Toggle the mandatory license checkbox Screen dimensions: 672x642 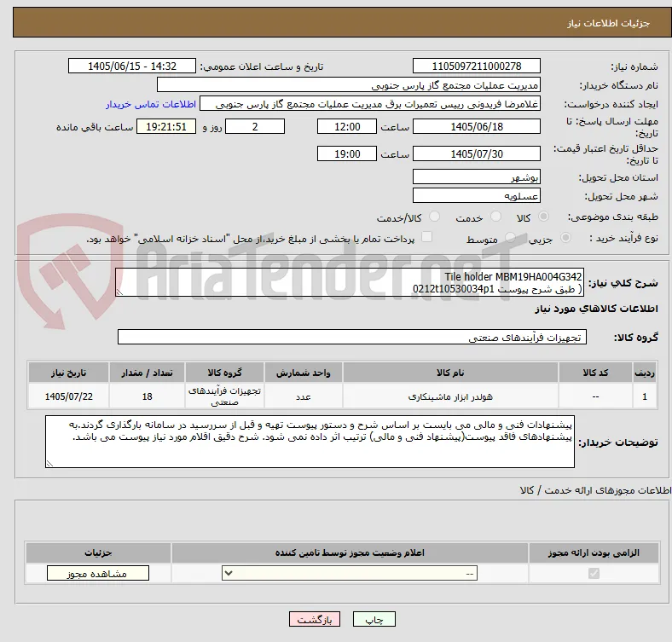click(594, 574)
